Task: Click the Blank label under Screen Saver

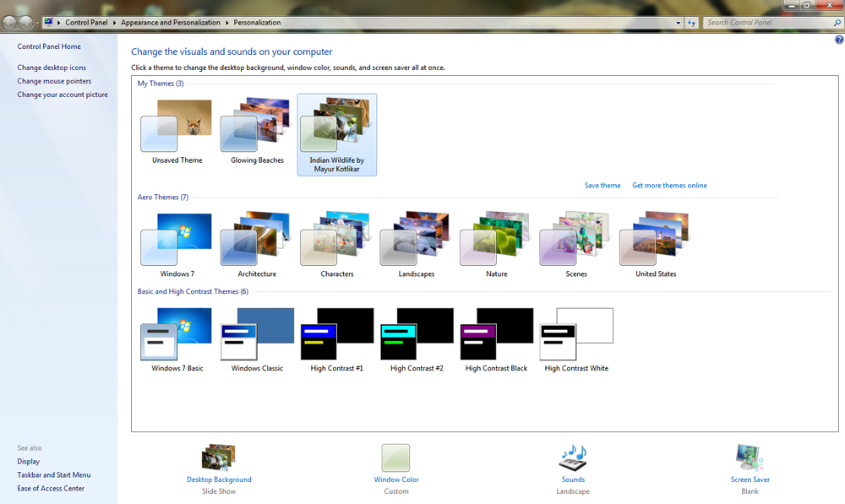Action: [750, 491]
